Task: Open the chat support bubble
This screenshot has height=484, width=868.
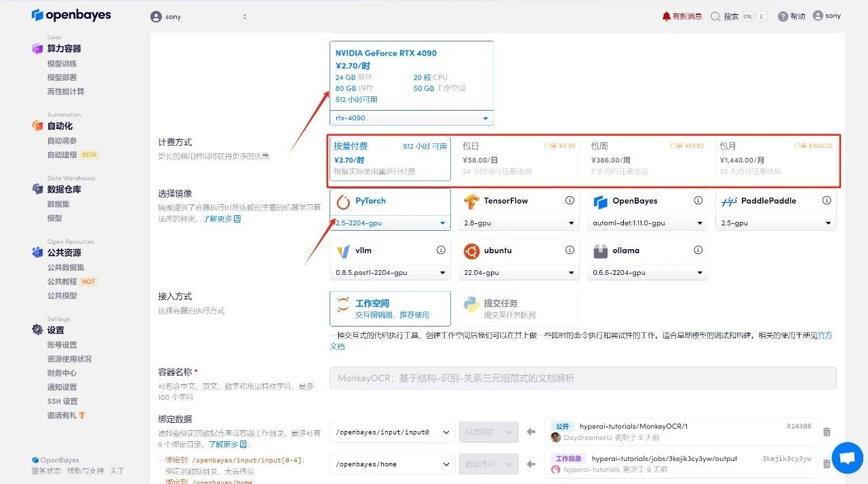Action: coord(846,458)
